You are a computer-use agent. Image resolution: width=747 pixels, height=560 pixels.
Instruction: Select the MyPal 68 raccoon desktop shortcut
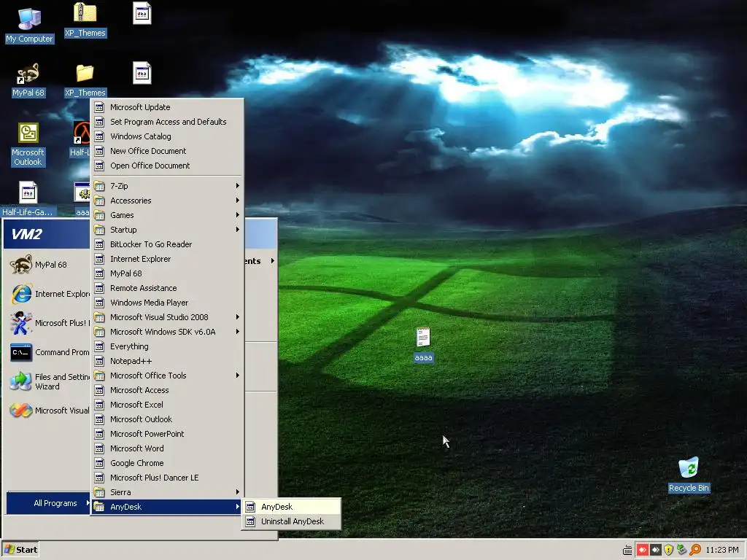[x=28, y=80]
